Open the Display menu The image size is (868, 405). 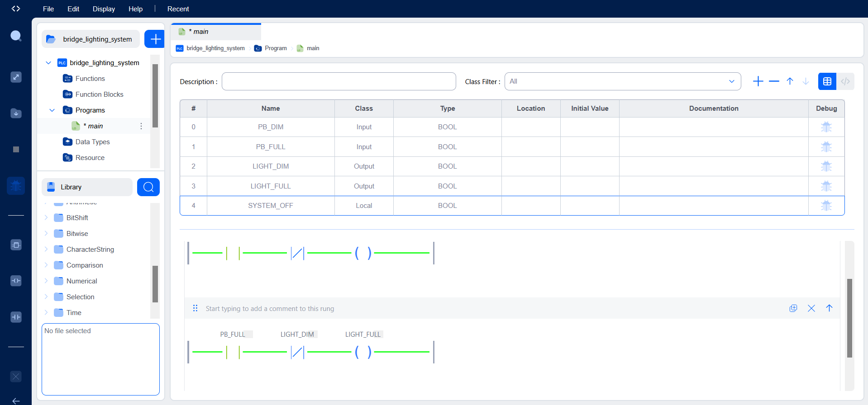coord(104,9)
